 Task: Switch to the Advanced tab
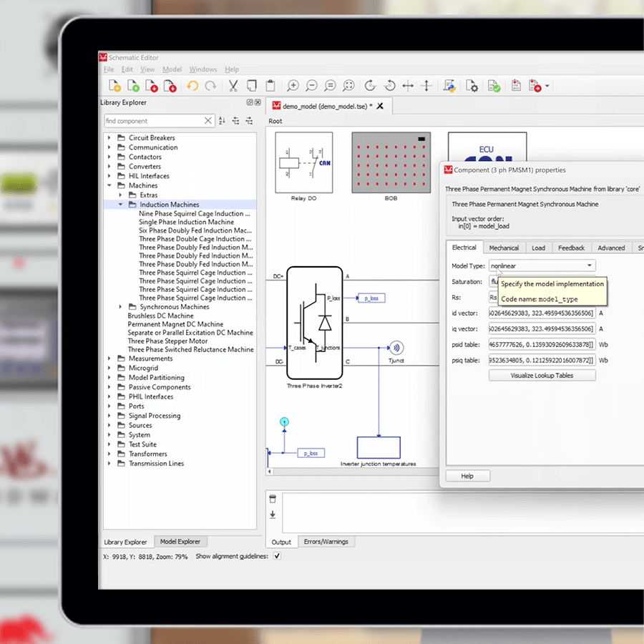tap(611, 248)
